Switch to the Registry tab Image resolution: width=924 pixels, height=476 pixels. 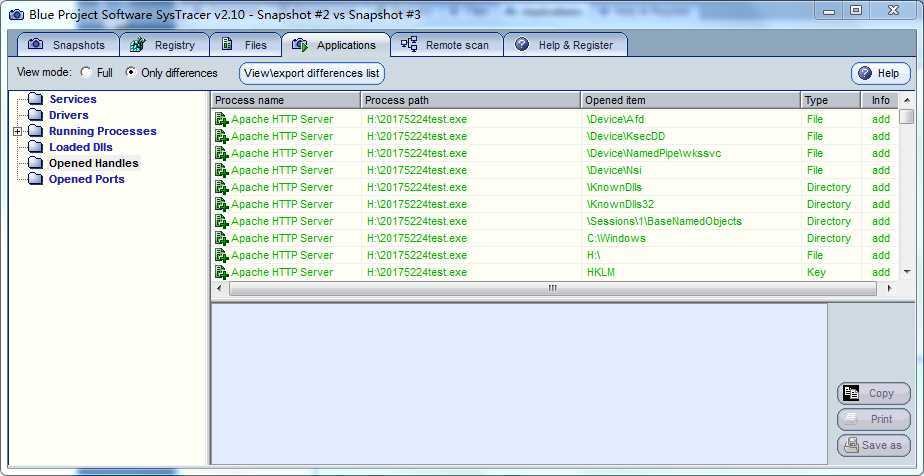tap(164, 45)
